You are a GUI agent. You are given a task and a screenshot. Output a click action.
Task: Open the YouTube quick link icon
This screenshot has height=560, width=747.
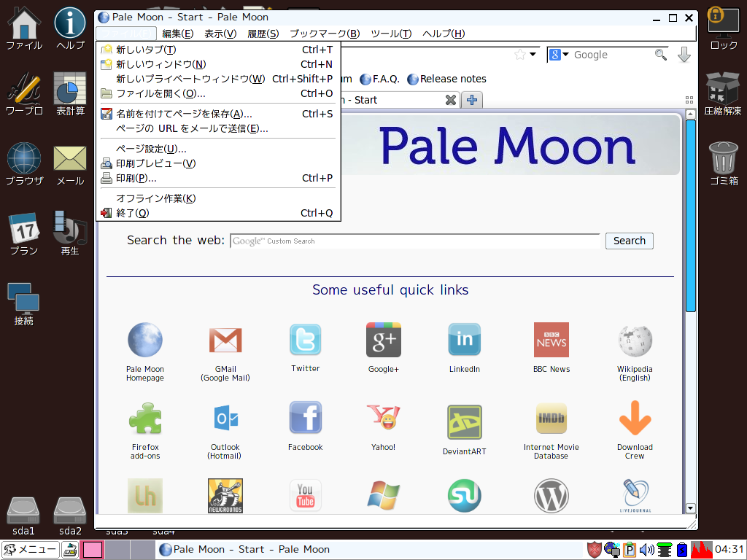pyautogui.click(x=306, y=496)
